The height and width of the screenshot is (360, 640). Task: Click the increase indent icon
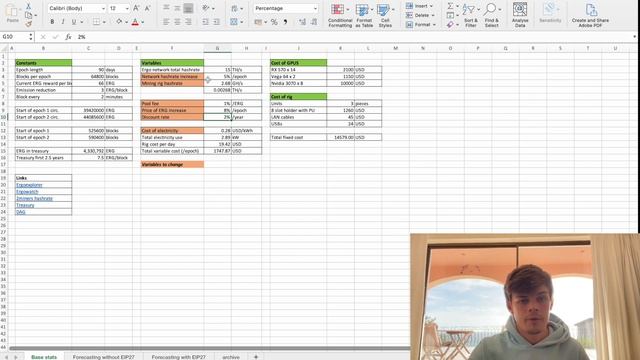tap(216, 22)
